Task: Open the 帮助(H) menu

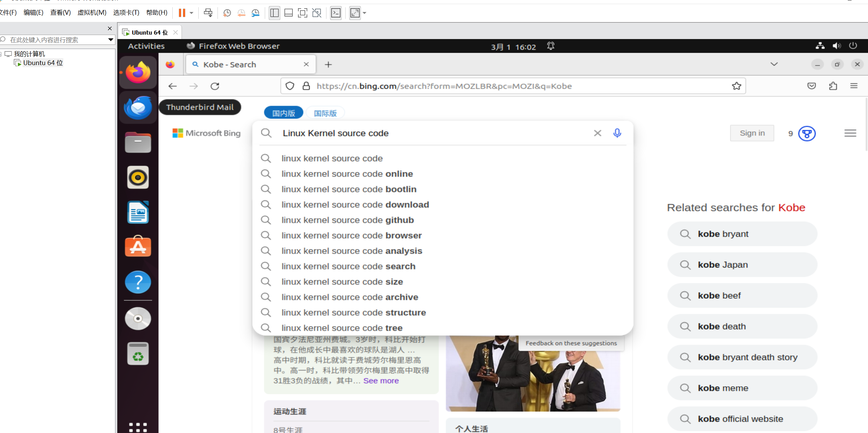Action: pos(157,13)
